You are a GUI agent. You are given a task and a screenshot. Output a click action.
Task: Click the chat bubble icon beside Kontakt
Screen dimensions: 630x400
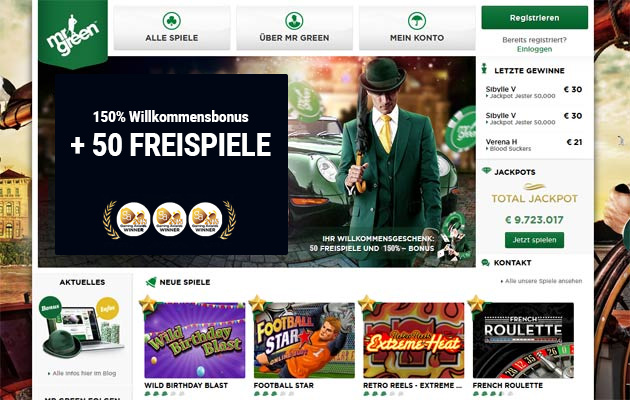[x=485, y=263]
